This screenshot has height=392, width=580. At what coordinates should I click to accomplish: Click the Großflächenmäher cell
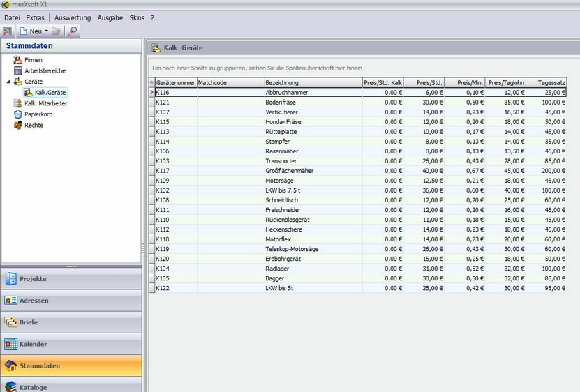coord(313,171)
